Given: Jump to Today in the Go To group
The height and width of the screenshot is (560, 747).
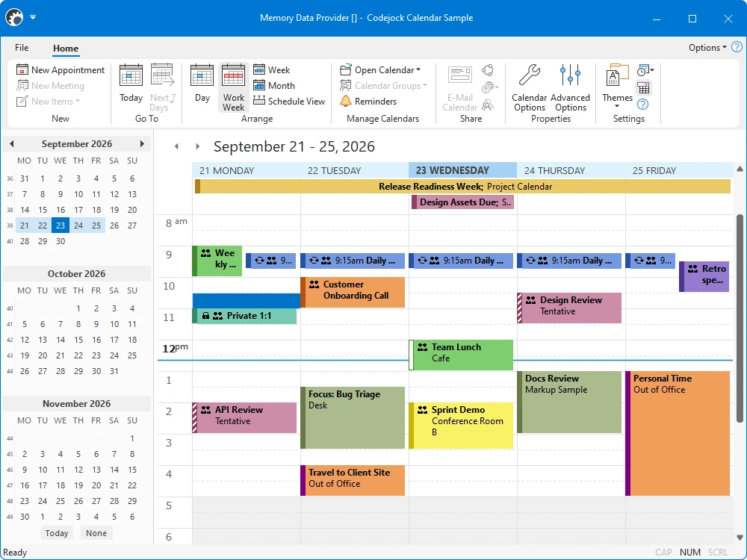Looking at the screenshot, I should [x=131, y=84].
